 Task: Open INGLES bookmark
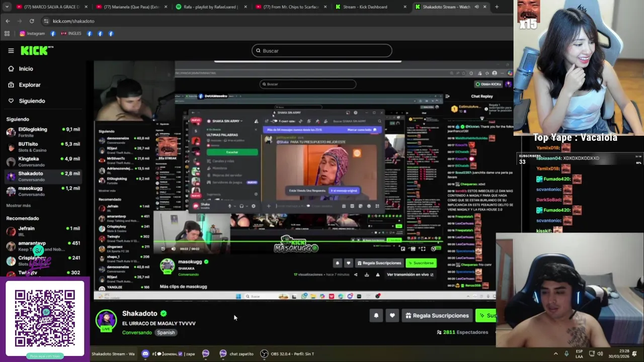click(x=71, y=34)
